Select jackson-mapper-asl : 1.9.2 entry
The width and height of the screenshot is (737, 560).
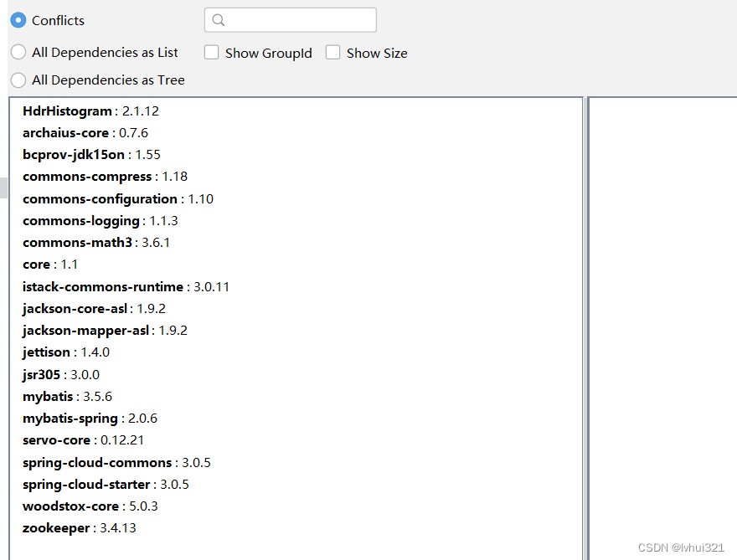[105, 331]
